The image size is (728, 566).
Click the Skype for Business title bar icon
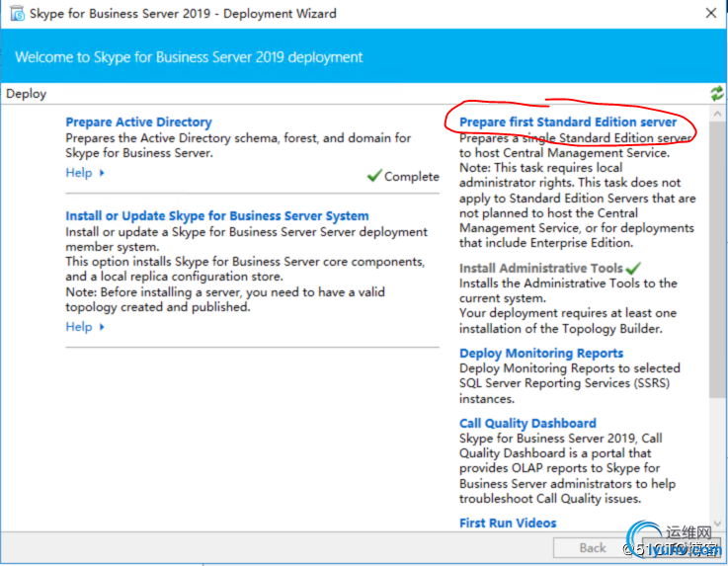17,14
